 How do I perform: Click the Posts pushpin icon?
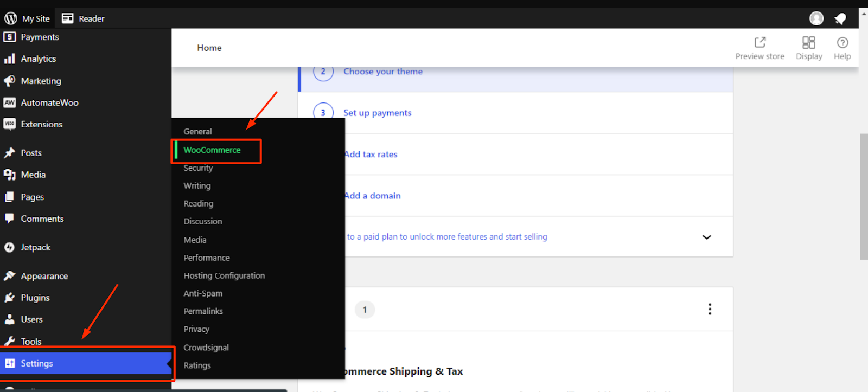pos(10,153)
